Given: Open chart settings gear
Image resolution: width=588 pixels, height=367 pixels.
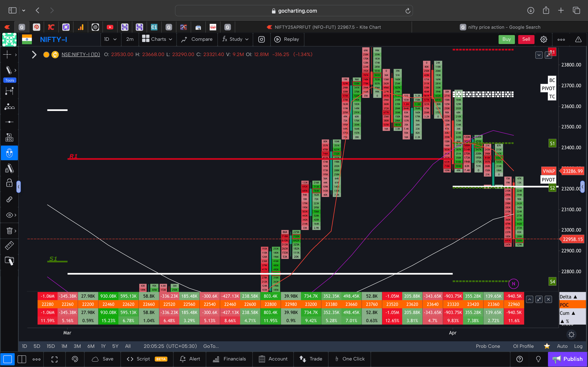Looking at the screenshot, I should 543,39.
